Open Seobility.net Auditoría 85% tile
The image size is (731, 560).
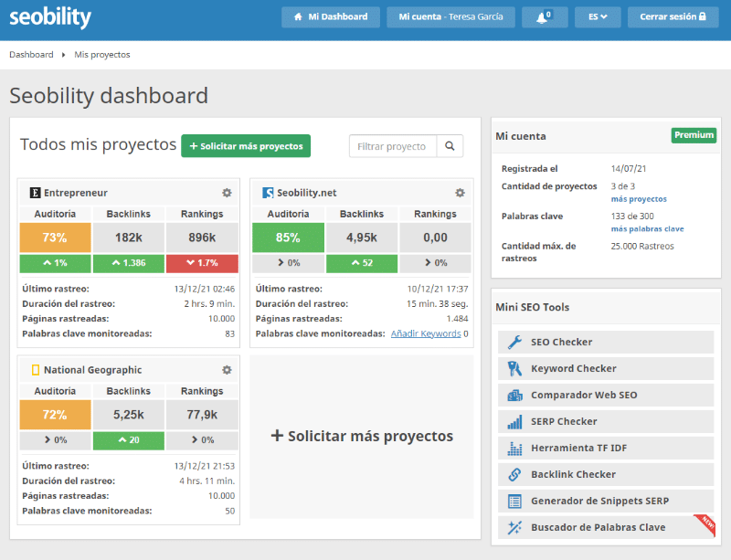pos(288,238)
